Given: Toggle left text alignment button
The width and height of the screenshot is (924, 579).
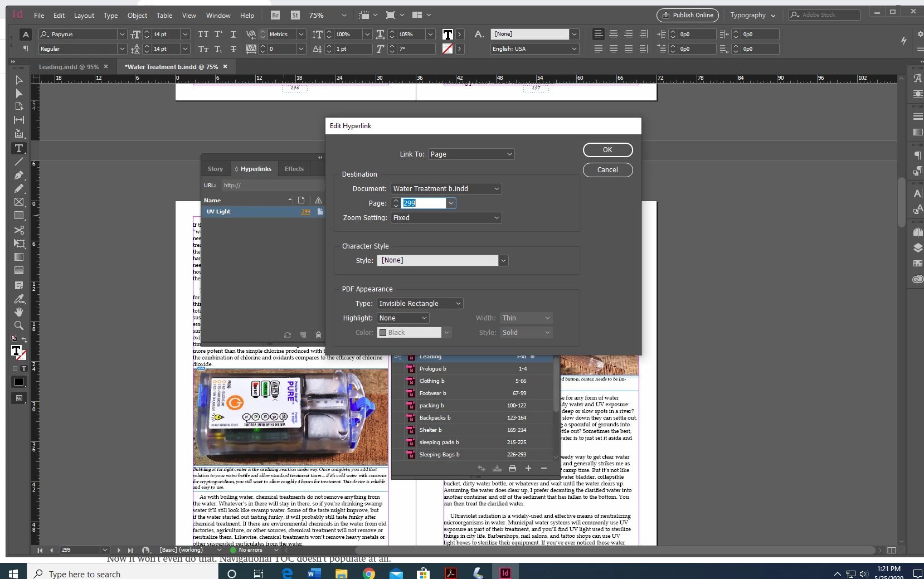Looking at the screenshot, I should [x=598, y=34].
